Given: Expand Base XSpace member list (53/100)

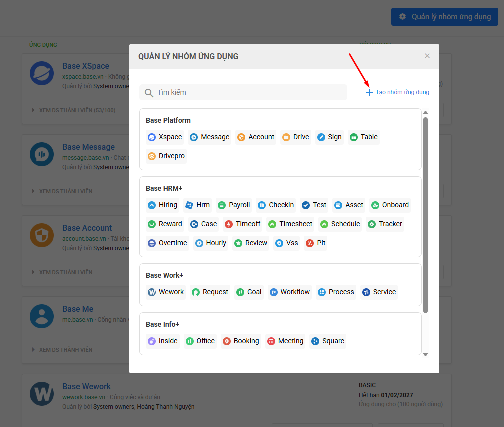Looking at the screenshot, I should click(x=74, y=110).
